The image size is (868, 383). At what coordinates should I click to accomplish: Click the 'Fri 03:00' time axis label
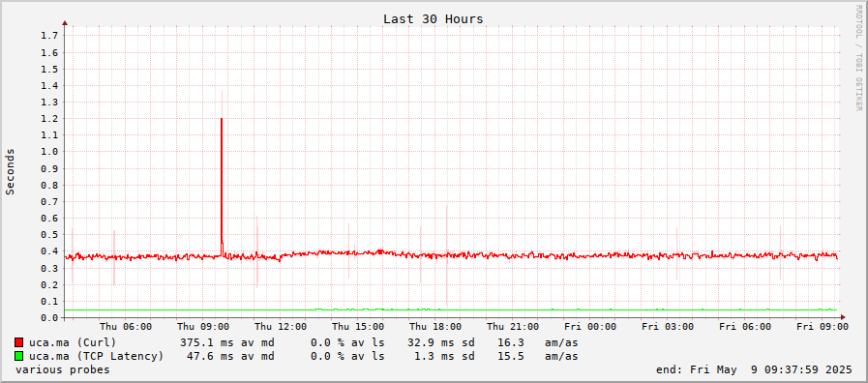click(668, 327)
